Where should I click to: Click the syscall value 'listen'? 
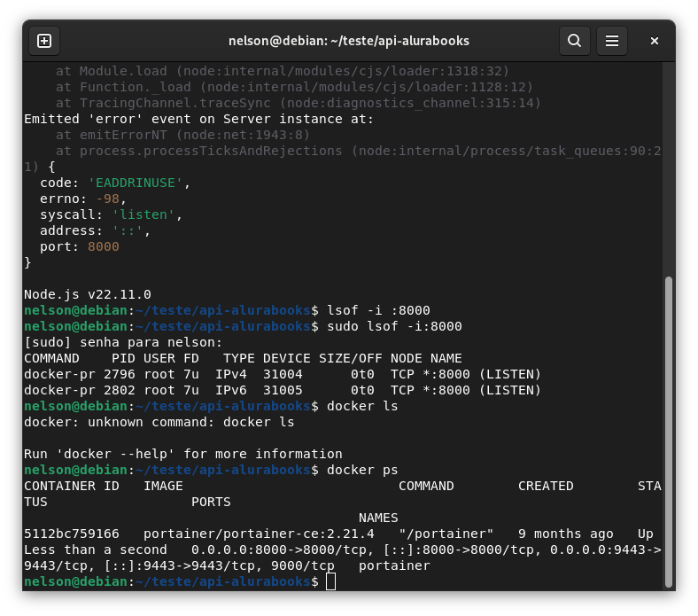coord(143,214)
